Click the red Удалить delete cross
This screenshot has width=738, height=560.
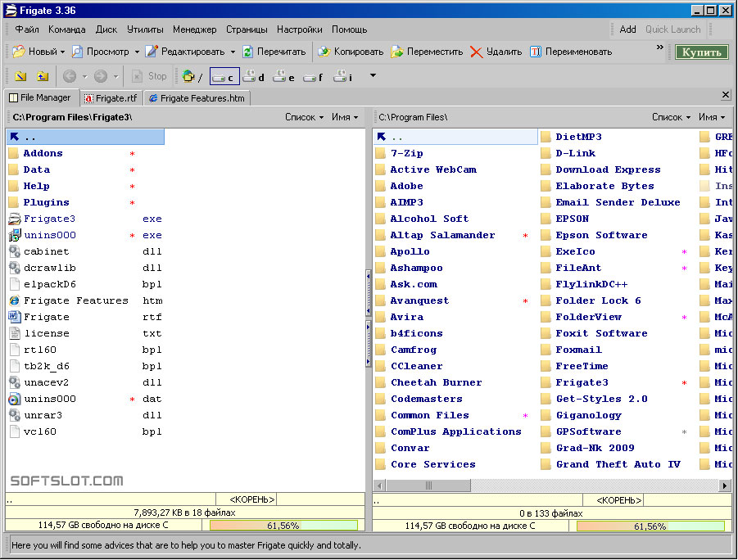coord(477,52)
